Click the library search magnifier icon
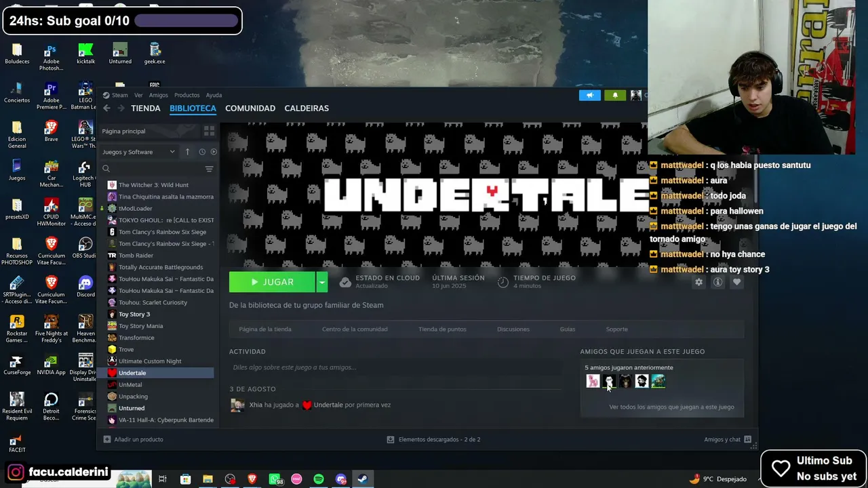Screen dimensions: 868x488 [106, 169]
